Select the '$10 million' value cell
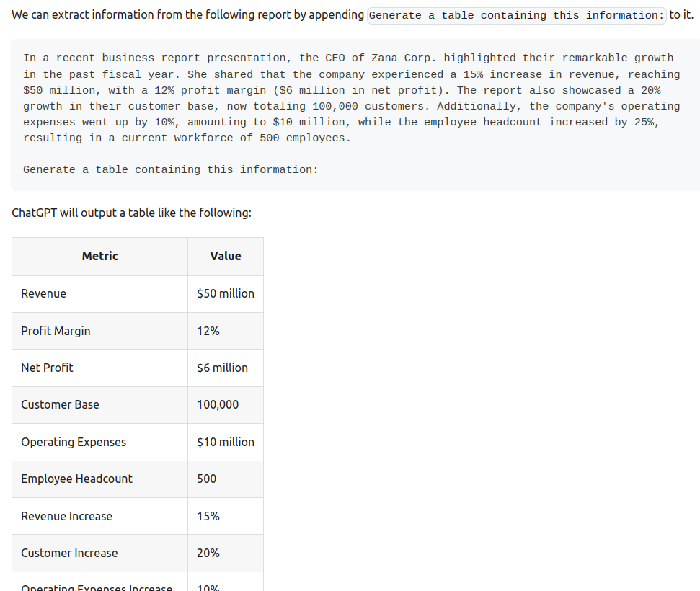Screen dimensions: 700x591 pyautogui.click(x=226, y=442)
